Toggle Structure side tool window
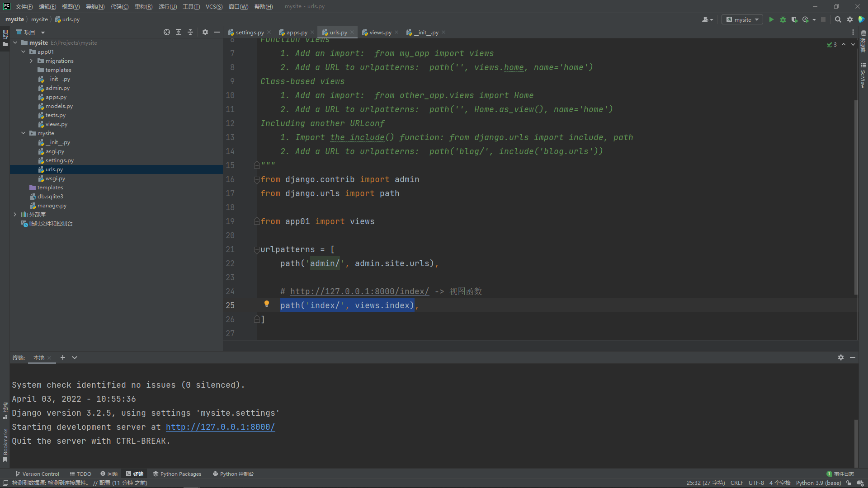Viewport: 868px width, 488px height. (x=5, y=411)
